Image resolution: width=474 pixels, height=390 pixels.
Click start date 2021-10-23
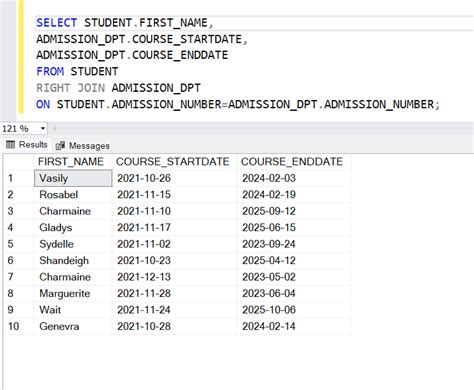coord(174,260)
